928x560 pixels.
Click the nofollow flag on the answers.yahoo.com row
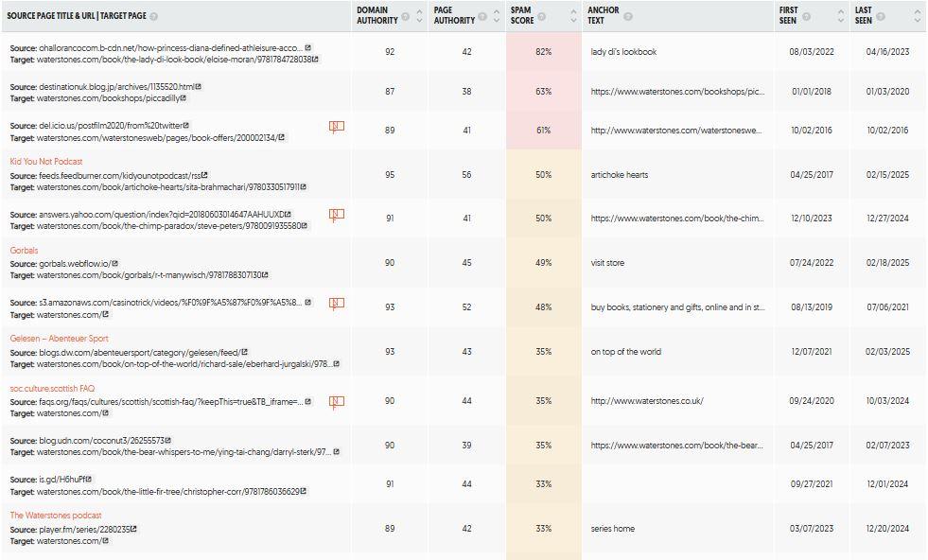click(x=336, y=215)
